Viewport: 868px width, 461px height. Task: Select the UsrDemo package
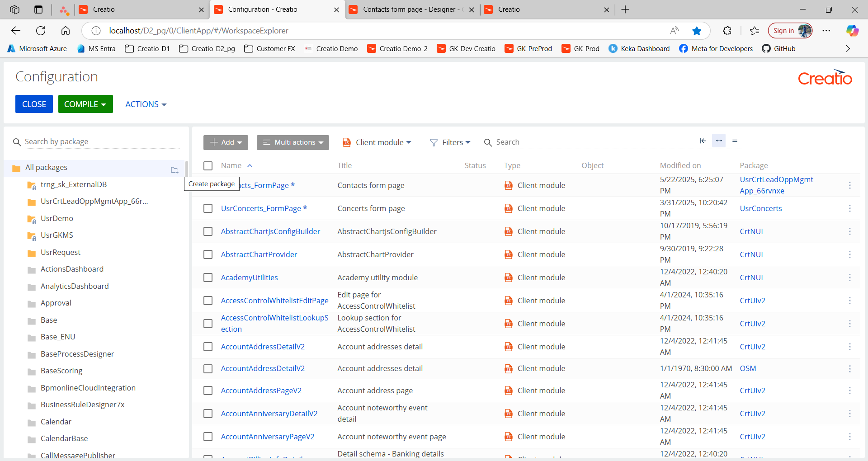click(x=57, y=218)
